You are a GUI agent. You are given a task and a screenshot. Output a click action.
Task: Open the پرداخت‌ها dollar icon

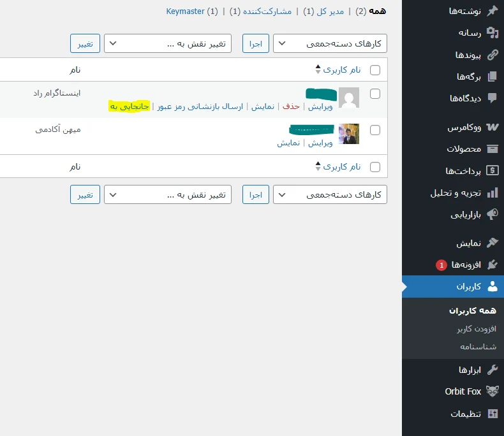pyautogui.click(x=493, y=170)
